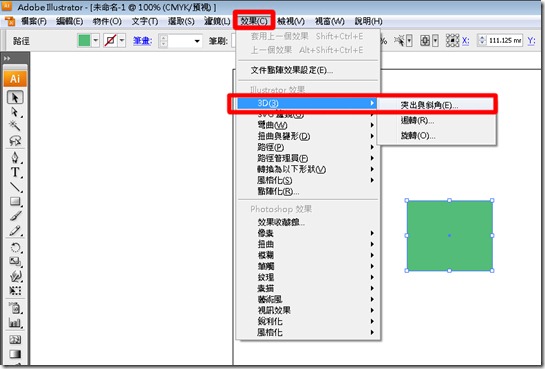This screenshot has width=545, height=369.
Task: Open the 編輯(E) menu
Action: click(70, 21)
